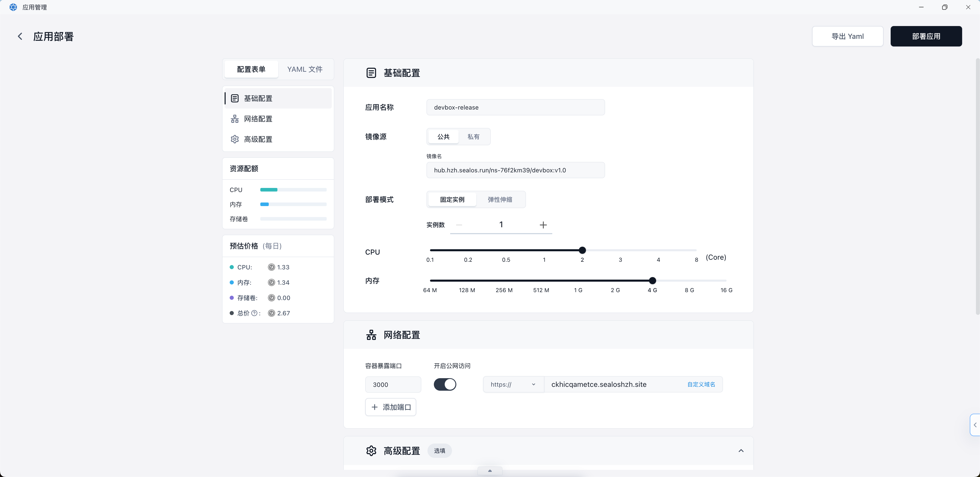The width and height of the screenshot is (980, 477).
Task: Click the 内存 slider handle at 4 G
Action: [x=653, y=281]
